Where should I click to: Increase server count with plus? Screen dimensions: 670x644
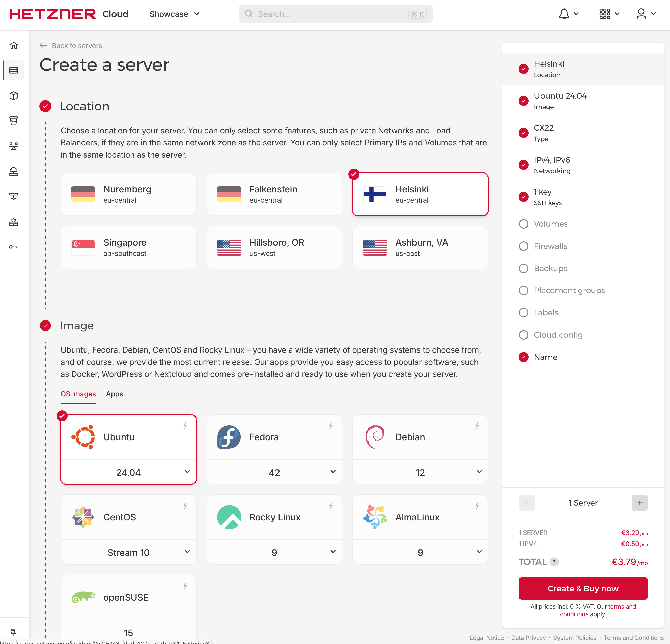click(639, 503)
